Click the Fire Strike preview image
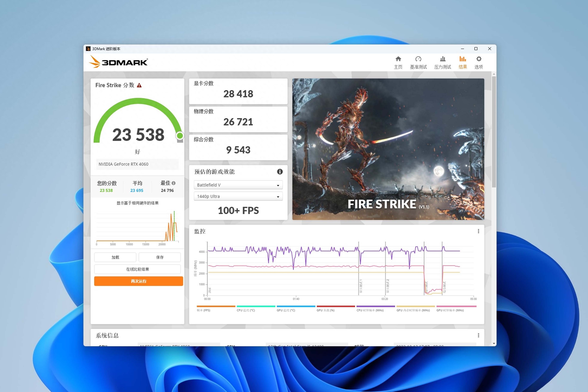This screenshot has width=588, height=392. point(388,149)
